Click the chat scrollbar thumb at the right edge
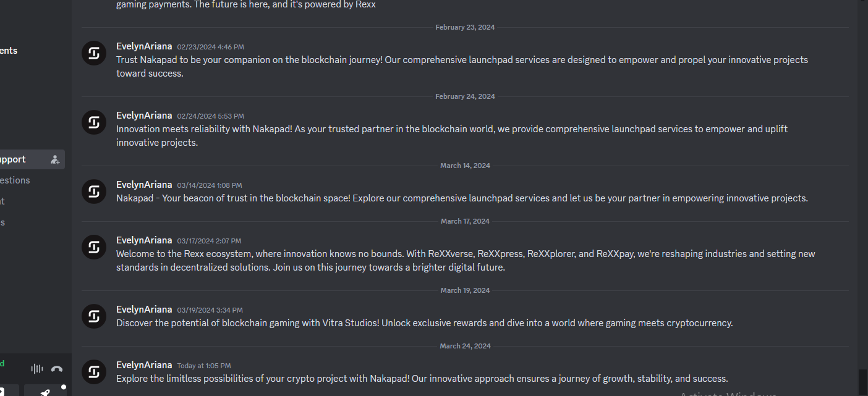This screenshot has width=868, height=396. (x=862, y=381)
